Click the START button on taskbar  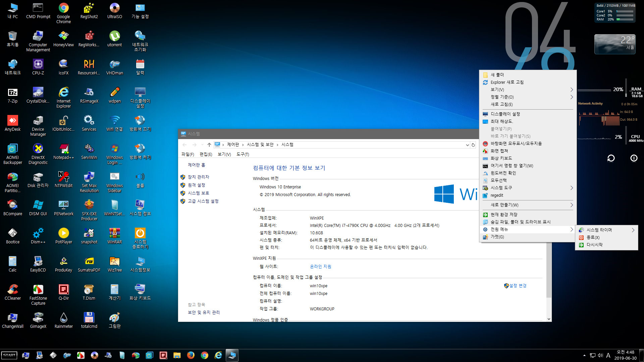pos(9,355)
